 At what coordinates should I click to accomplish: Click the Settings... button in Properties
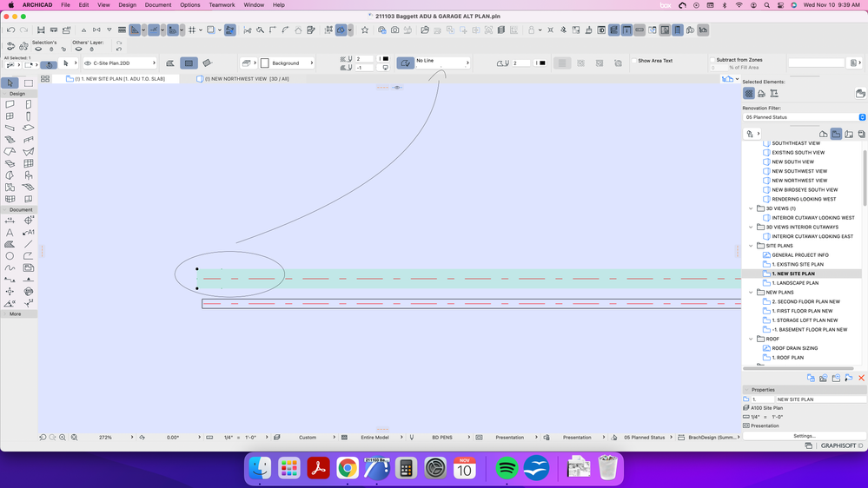[x=804, y=436]
